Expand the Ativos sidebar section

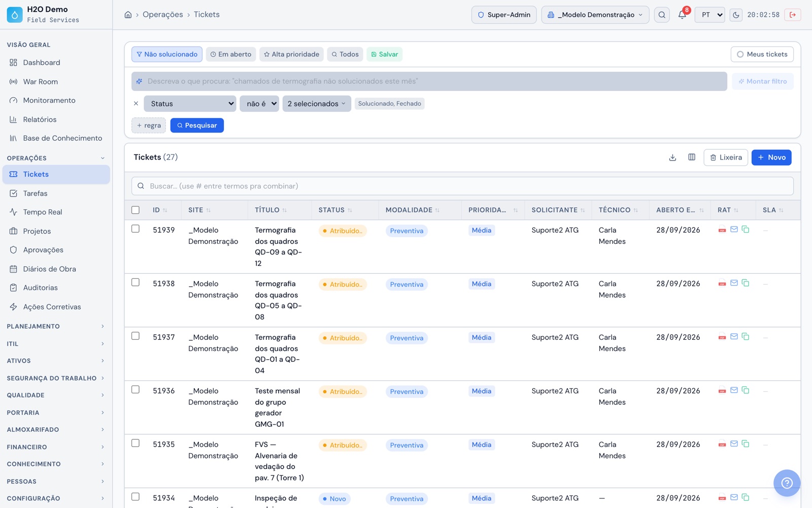56,361
